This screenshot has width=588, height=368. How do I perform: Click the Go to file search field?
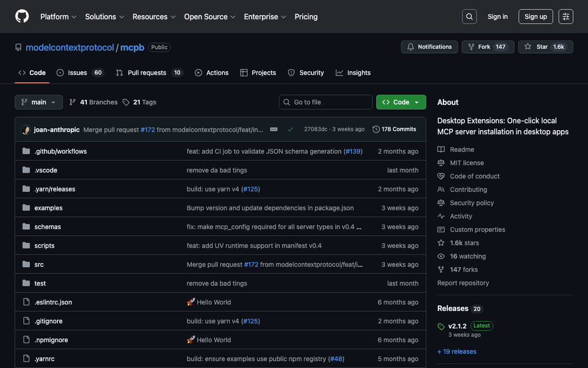[326, 102]
